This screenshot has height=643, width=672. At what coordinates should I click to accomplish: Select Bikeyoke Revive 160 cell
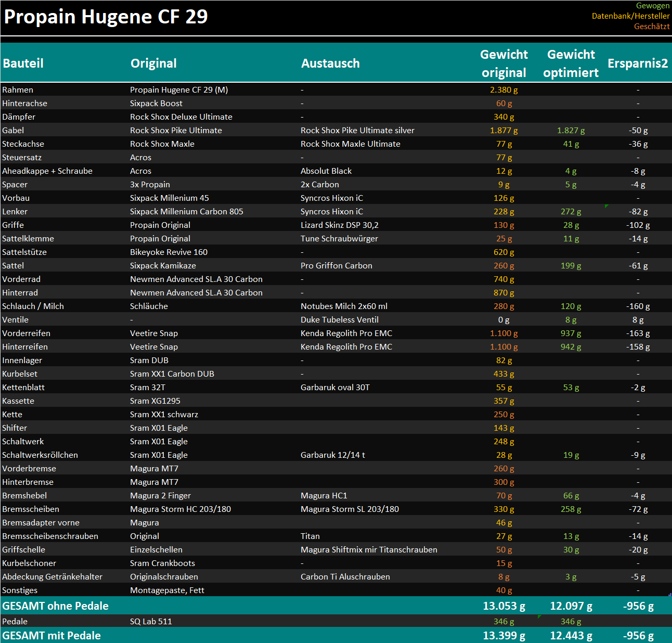[169, 252]
